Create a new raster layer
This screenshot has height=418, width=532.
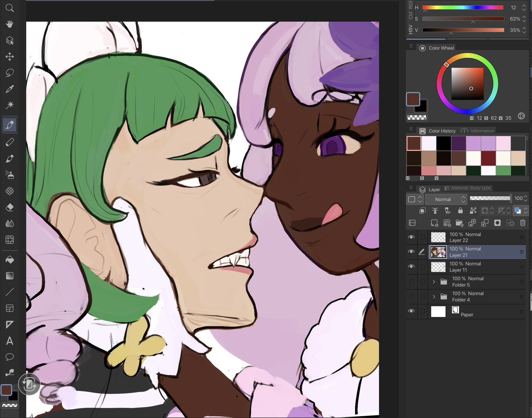[434, 223]
